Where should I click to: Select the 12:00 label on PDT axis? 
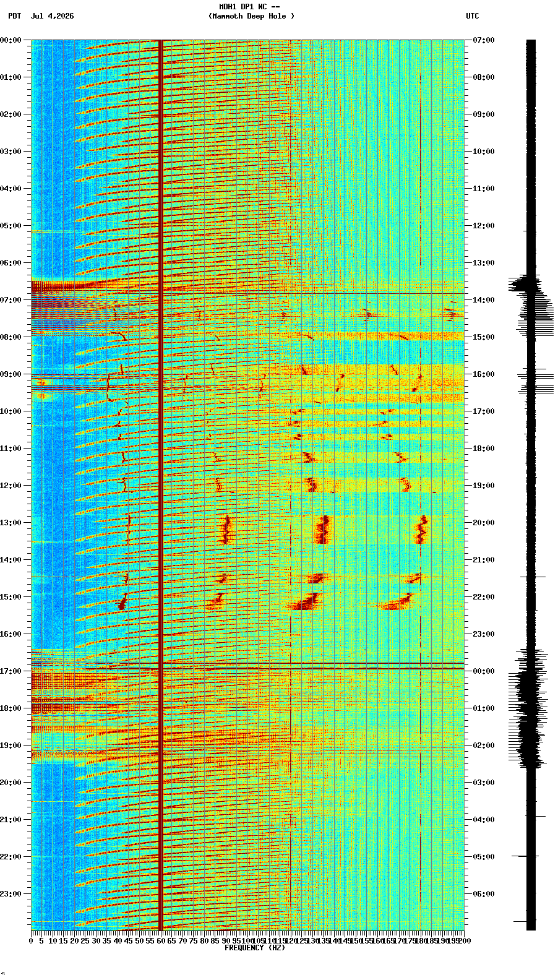pos(11,486)
